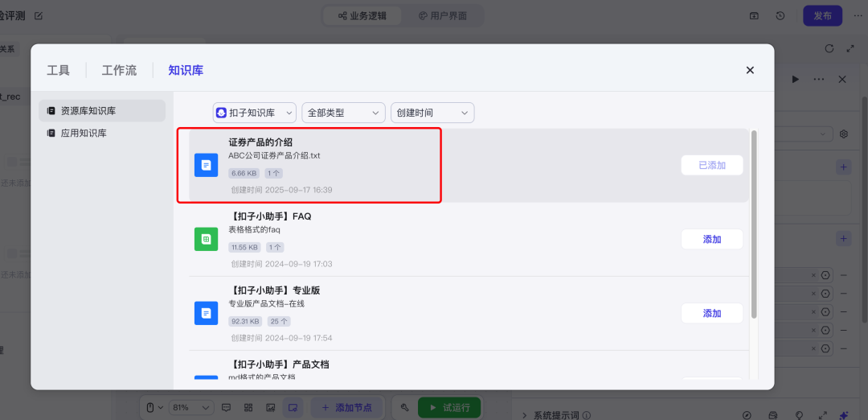Click the 25 个 count tag

[x=279, y=321]
